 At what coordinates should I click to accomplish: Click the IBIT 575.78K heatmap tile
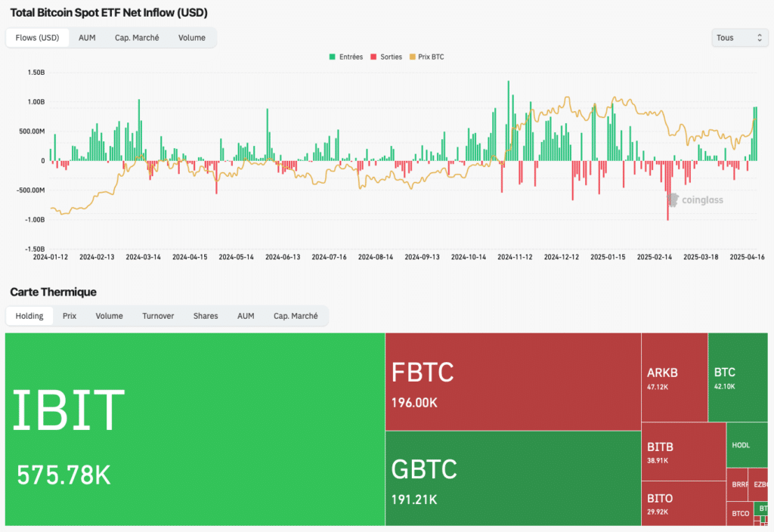(195, 429)
